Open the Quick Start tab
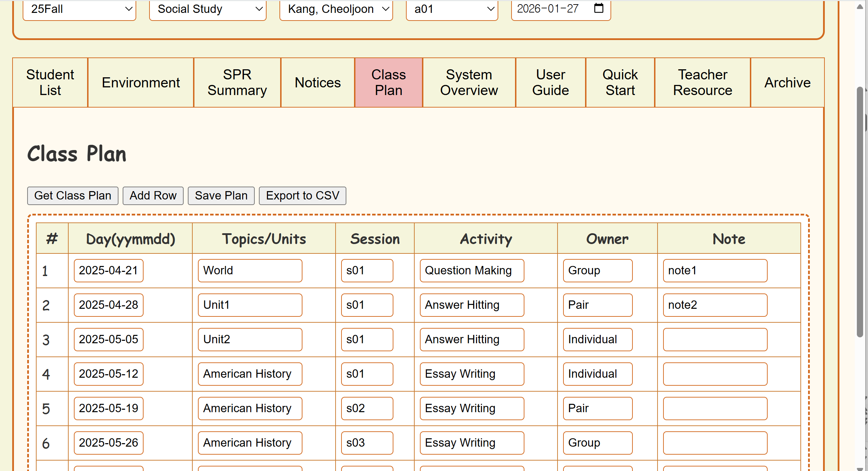 (x=620, y=83)
